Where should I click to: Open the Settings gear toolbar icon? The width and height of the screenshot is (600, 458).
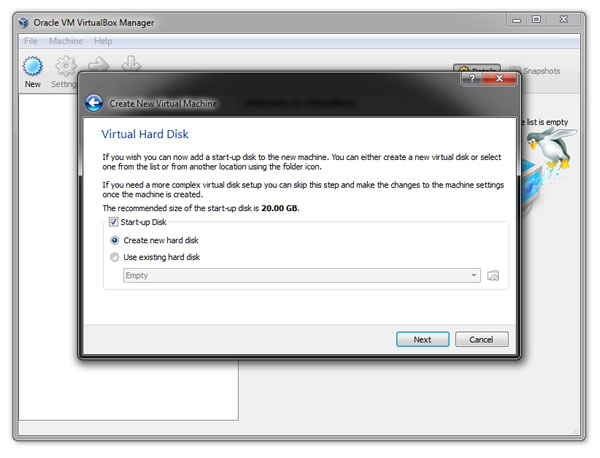tap(65, 66)
